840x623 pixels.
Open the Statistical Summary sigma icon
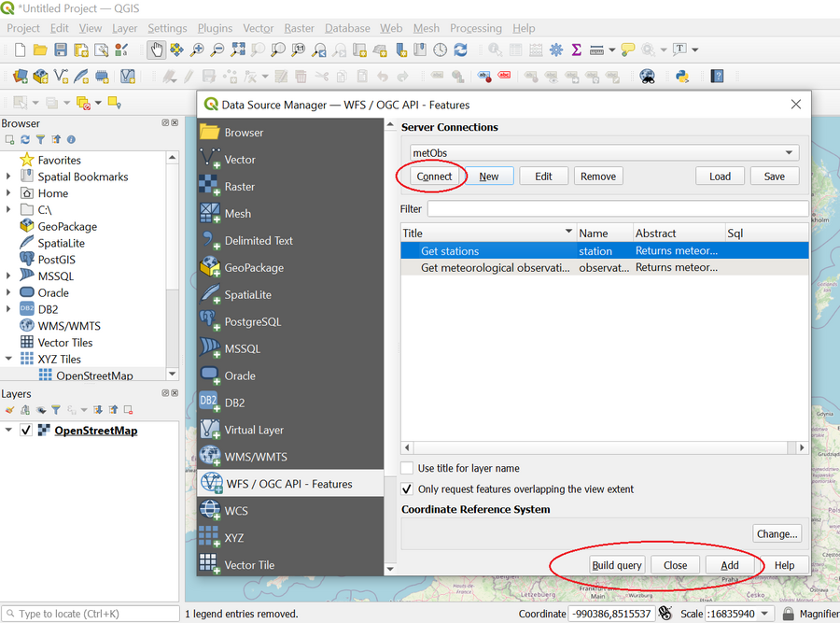pos(576,50)
